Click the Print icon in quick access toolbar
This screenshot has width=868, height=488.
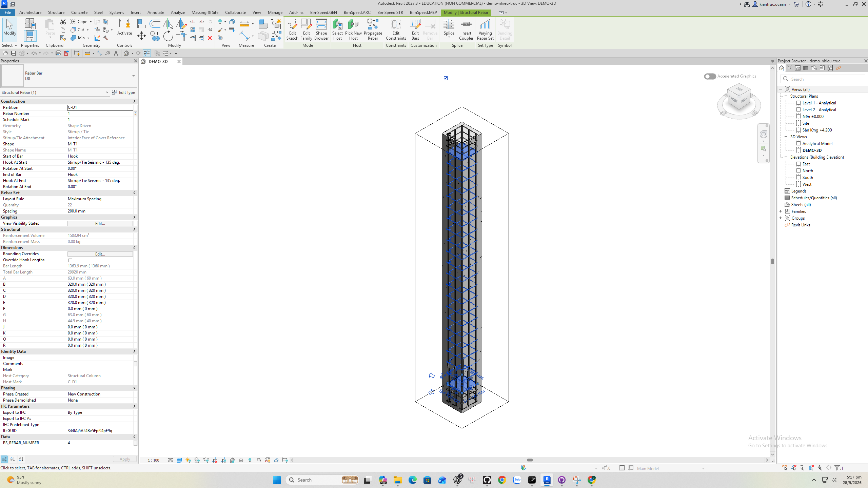coord(58,53)
